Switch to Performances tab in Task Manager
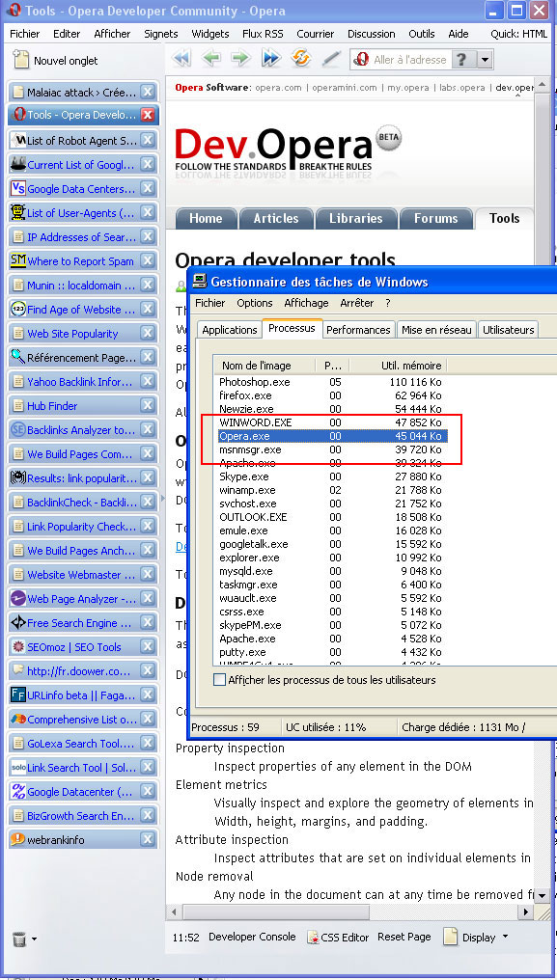The width and height of the screenshot is (557, 980). point(358,330)
